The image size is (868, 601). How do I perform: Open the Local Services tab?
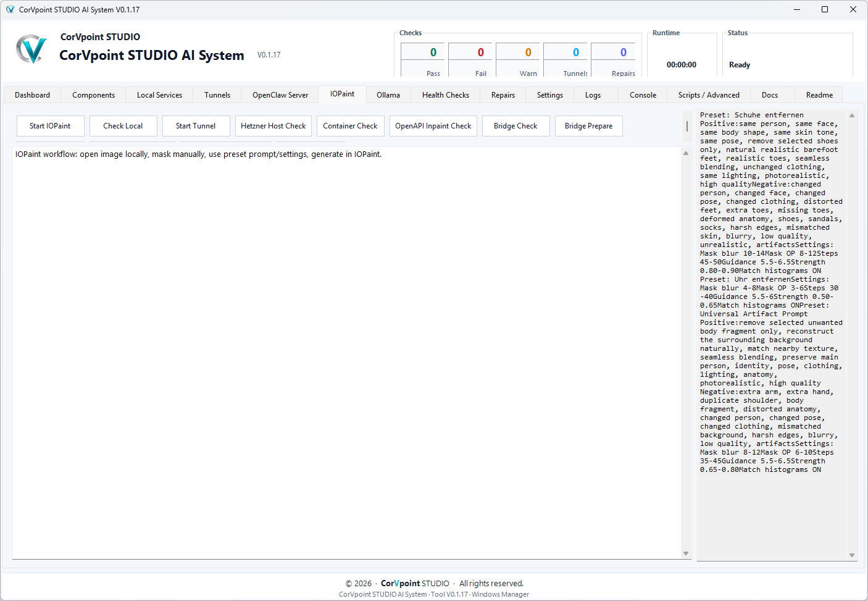tap(159, 95)
